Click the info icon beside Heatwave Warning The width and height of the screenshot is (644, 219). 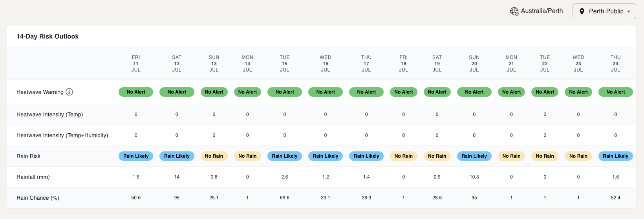(x=70, y=92)
